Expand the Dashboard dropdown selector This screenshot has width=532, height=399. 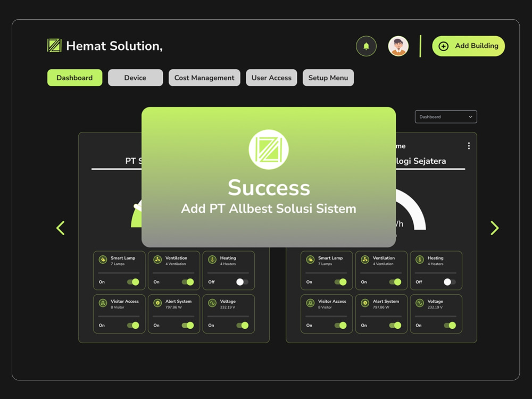446,117
